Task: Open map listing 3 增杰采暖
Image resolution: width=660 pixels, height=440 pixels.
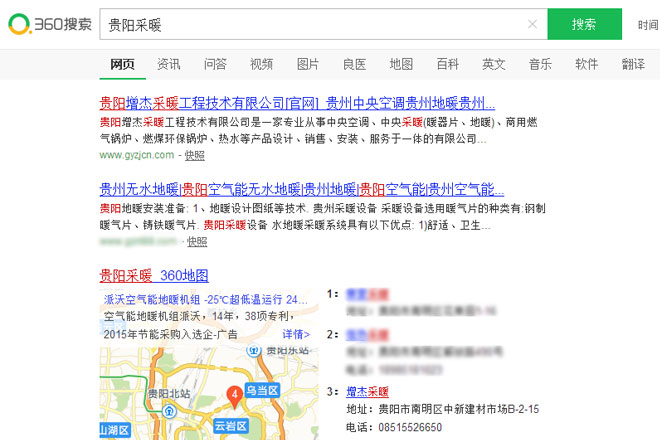Action: (x=367, y=392)
